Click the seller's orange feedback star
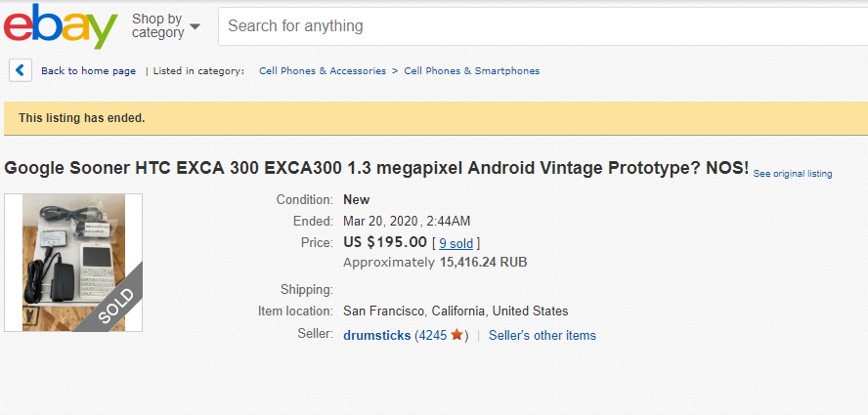The width and height of the screenshot is (868, 415). coord(456,336)
